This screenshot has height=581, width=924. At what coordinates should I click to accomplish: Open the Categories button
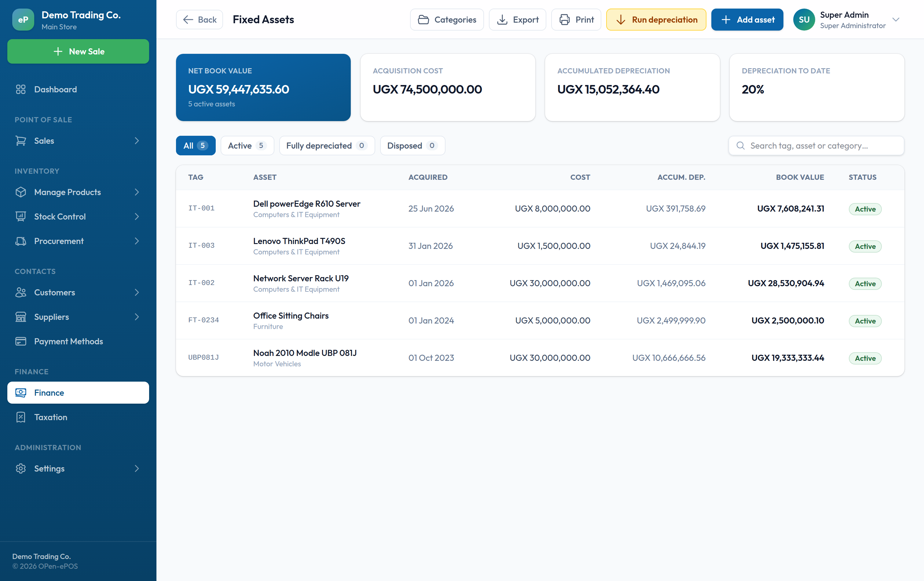click(x=447, y=20)
